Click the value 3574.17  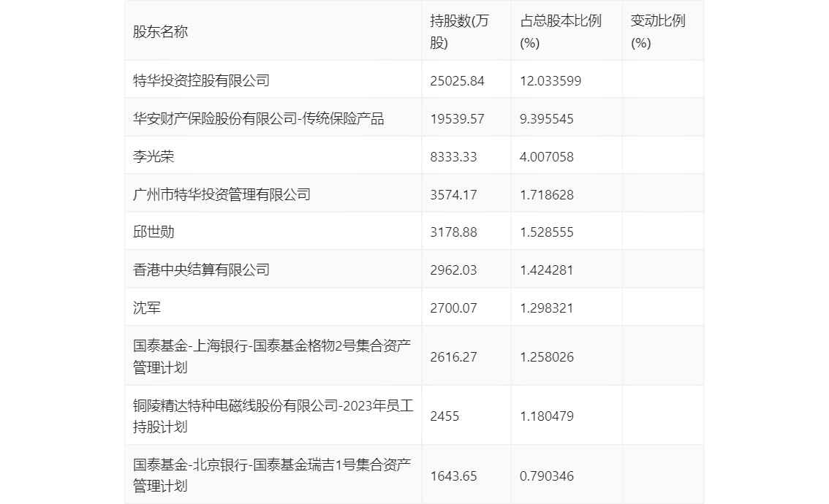(x=454, y=195)
